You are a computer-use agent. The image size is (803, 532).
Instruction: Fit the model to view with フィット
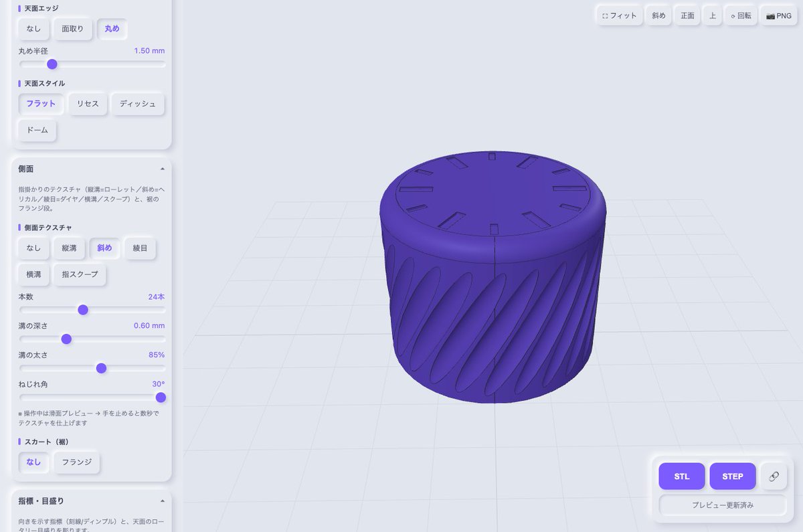619,15
